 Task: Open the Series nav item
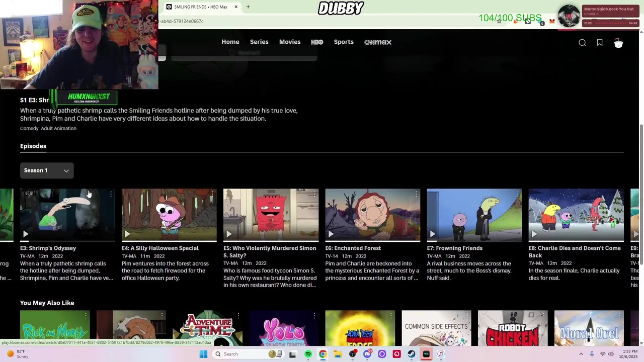click(x=259, y=42)
